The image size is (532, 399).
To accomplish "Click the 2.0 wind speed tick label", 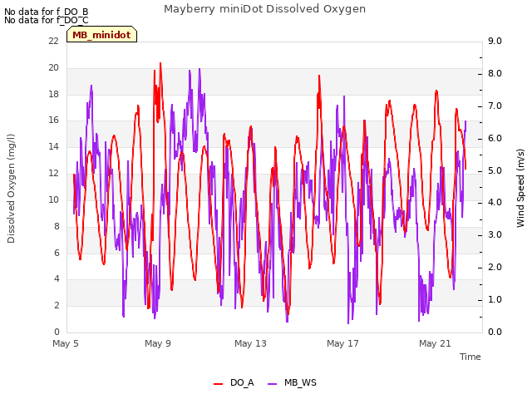I will point(495,267).
